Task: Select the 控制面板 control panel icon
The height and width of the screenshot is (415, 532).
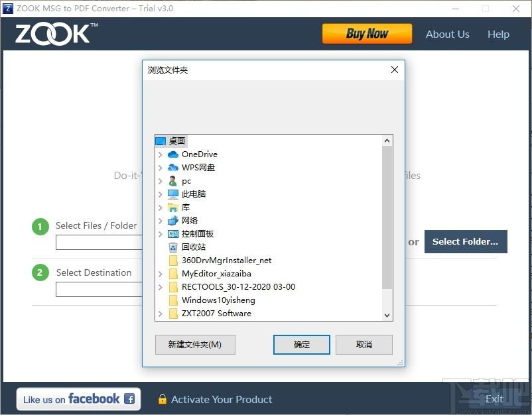Action: 173,234
